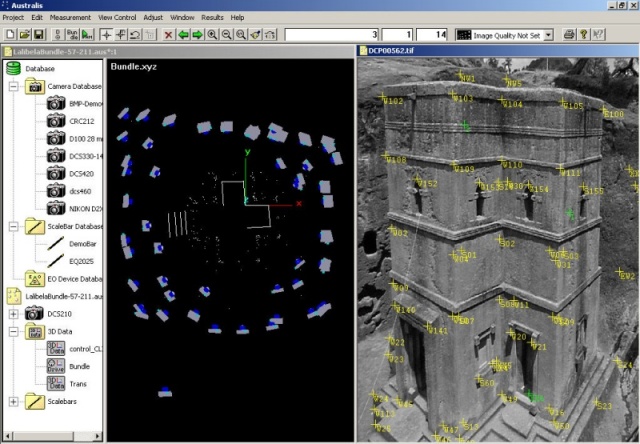
Task: Go to next image with right green arrow
Action: click(197, 34)
